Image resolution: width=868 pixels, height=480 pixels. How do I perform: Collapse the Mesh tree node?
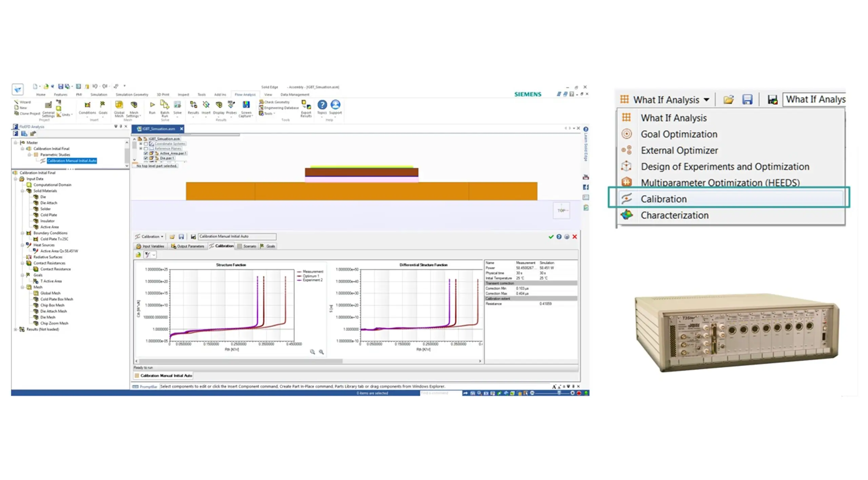pyautogui.click(x=22, y=287)
